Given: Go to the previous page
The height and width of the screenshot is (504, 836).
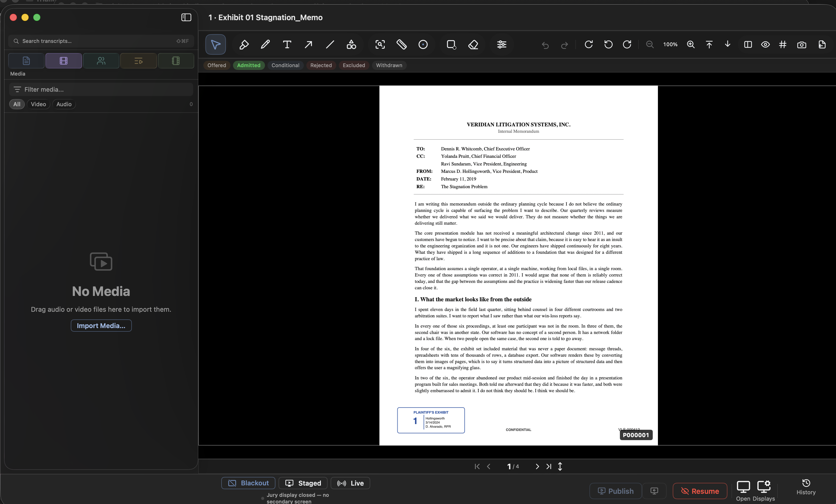Looking at the screenshot, I should 489,466.
